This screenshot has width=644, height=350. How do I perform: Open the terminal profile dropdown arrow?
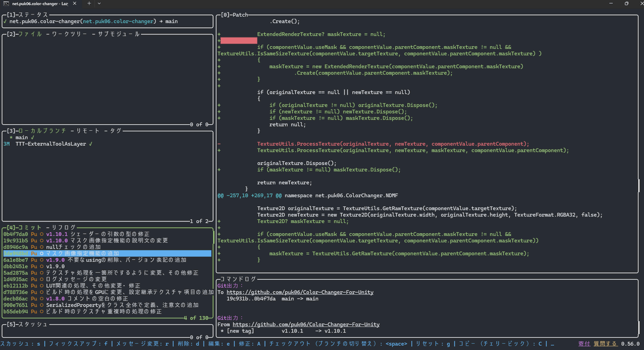(x=99, y=4)
